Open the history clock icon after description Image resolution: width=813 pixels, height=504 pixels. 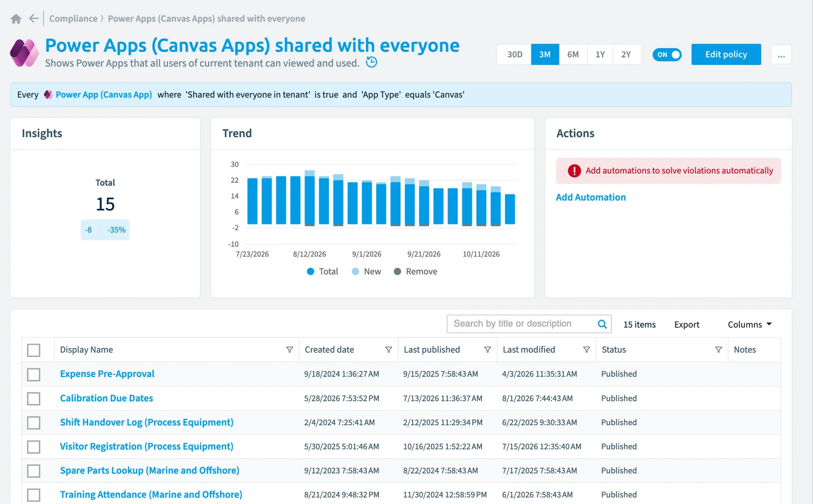(371, 62)
